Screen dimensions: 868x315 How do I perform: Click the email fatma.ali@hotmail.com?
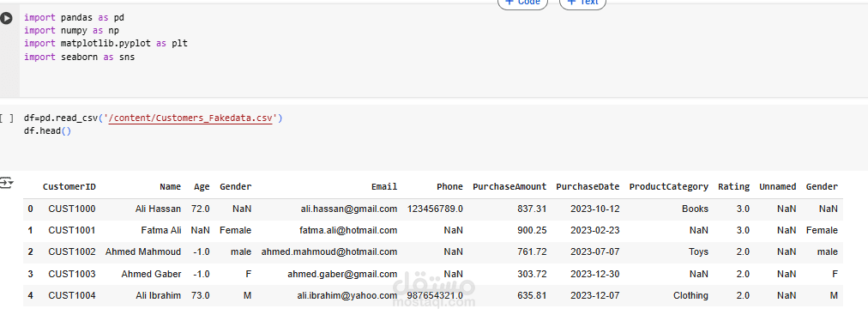pyautogui.click(x=349, y=230)
